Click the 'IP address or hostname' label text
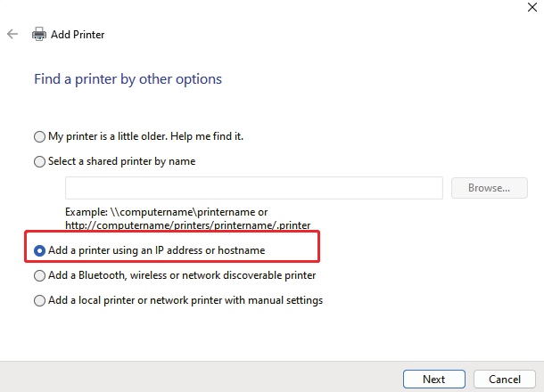This screenshot has height=392, width=544. [x=205, y=251]
